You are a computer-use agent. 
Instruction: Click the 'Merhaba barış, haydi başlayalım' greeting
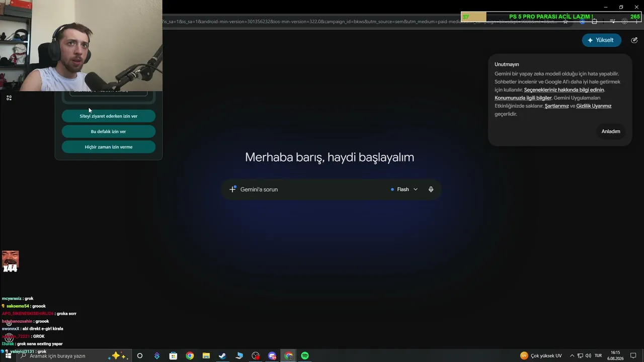[330, 157]
